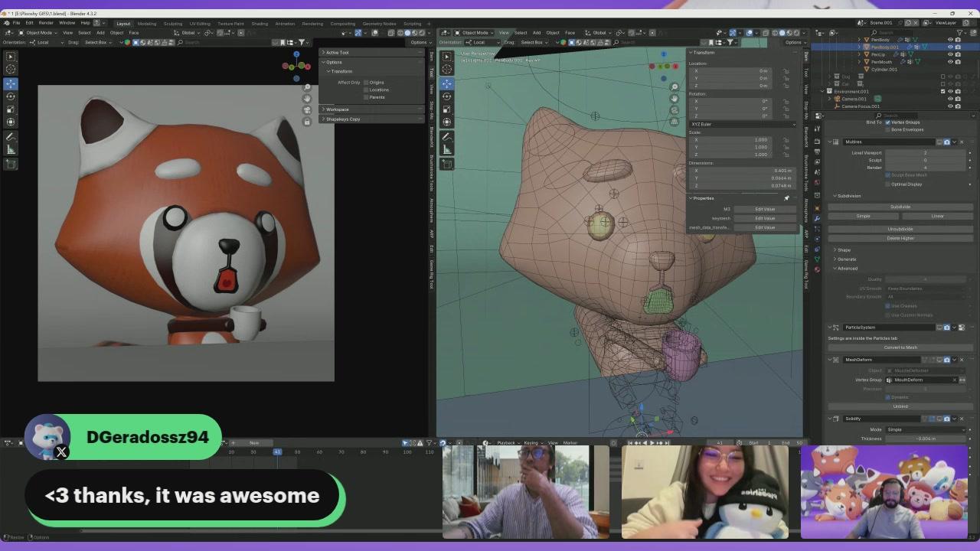980x551 pixels.
Task: Toggle Optimal Display in the Multires modifier
Action: pyautogui.click(x=887, y=184)
